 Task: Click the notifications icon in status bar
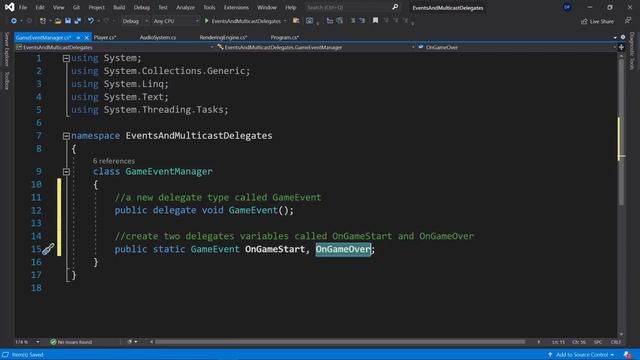(627, 355)
